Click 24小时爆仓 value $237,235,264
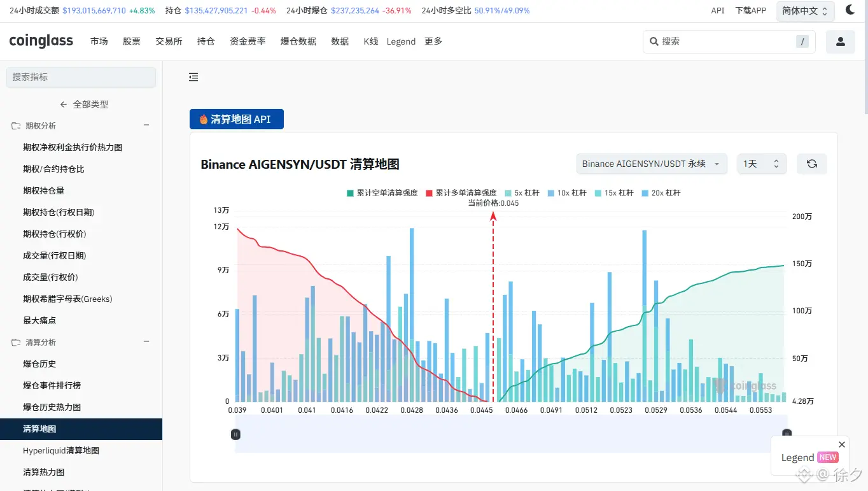The width and height of the screenshot is (868, 491). point(355,11)
